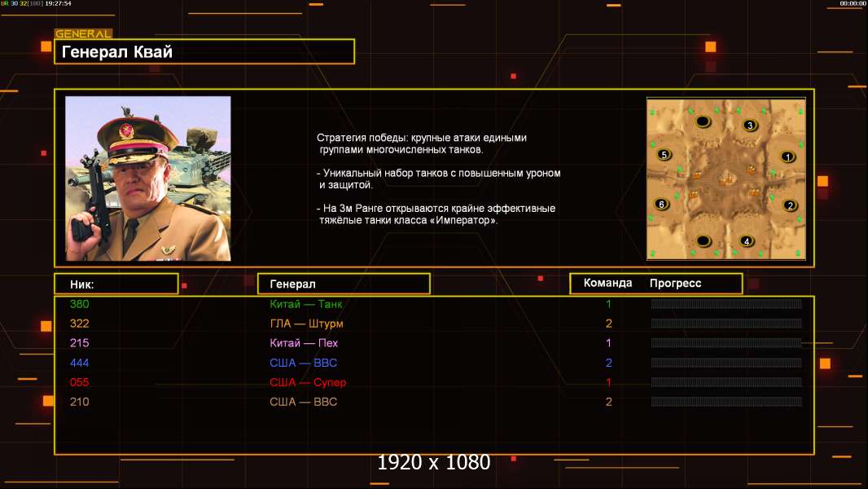Click the 00:00:00 timer readout
868x489 pixels.
pos(853,3)
